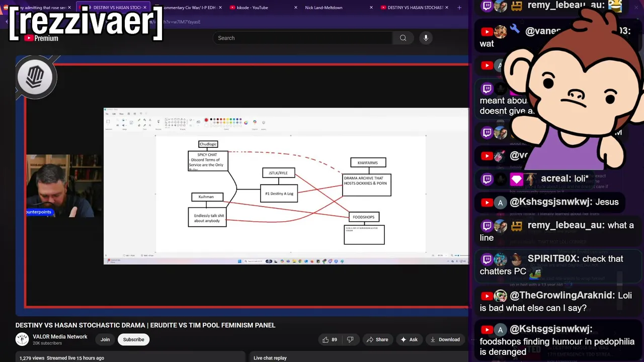Click the Join button
Screen dimensions: 644x362
[105, 339]
